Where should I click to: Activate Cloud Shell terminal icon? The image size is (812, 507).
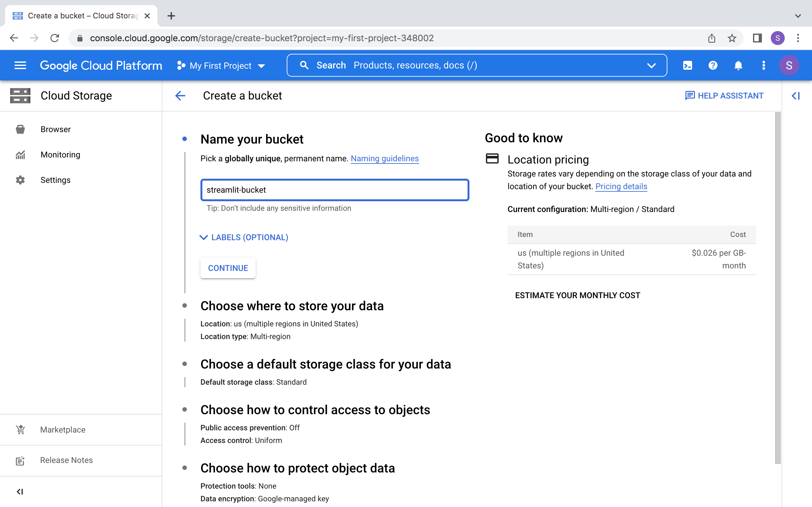tap(687, 65)
